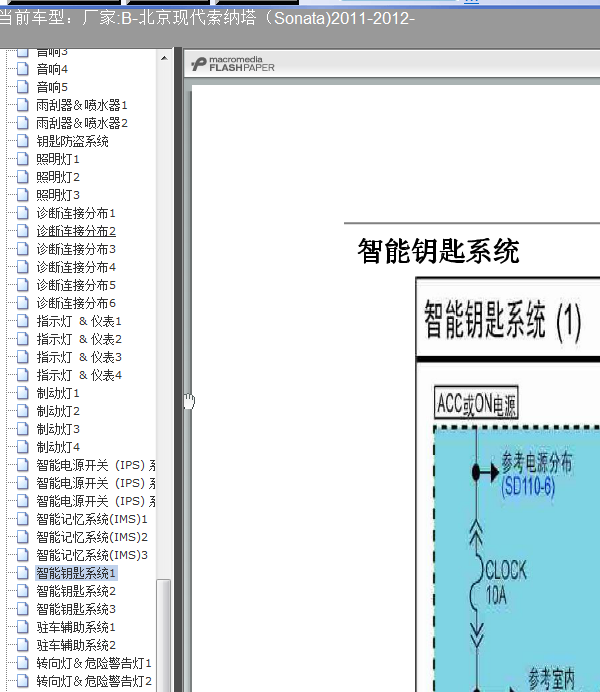Select 诊断连接分布4

[x=76, y=267]
